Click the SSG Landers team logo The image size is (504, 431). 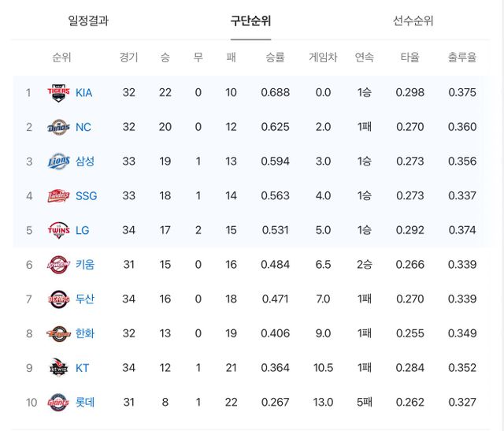pyautogui.click(x=59, y=196)
